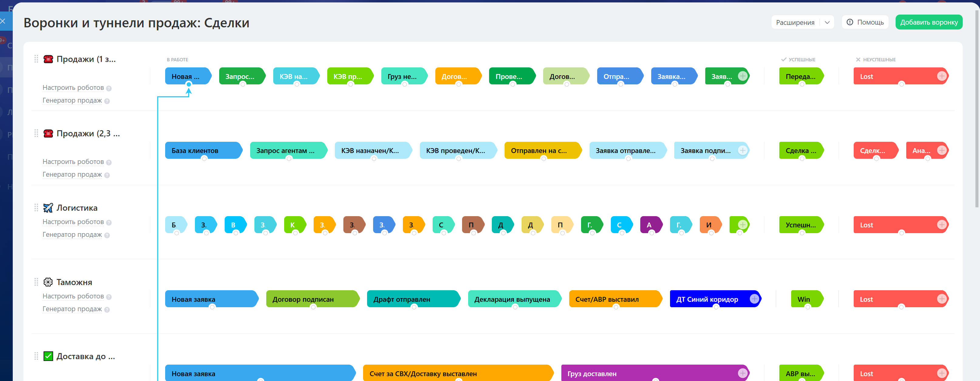Open Помощь help button
Image resolution: width=980 pixels, height=381 pixels.
pos(865,22)
